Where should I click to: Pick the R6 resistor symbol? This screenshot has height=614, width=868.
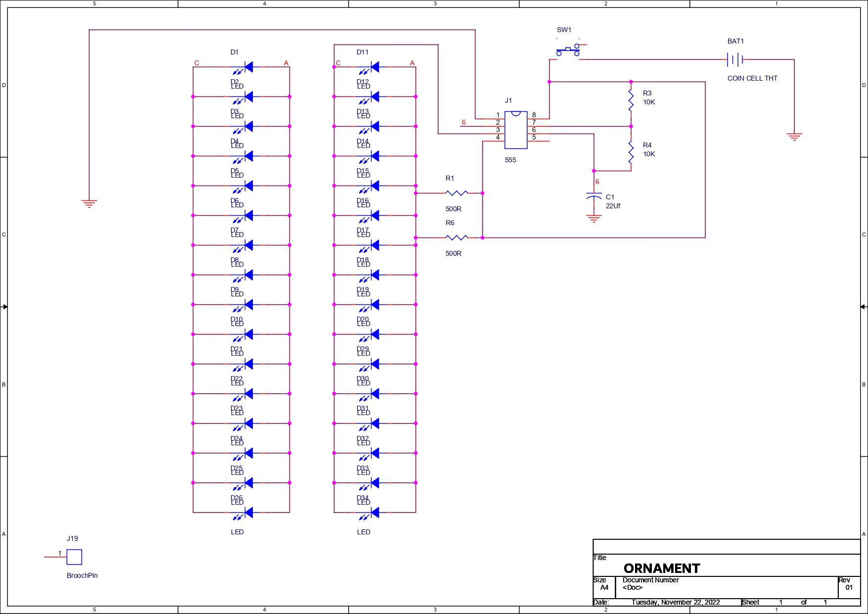(457, 237)
